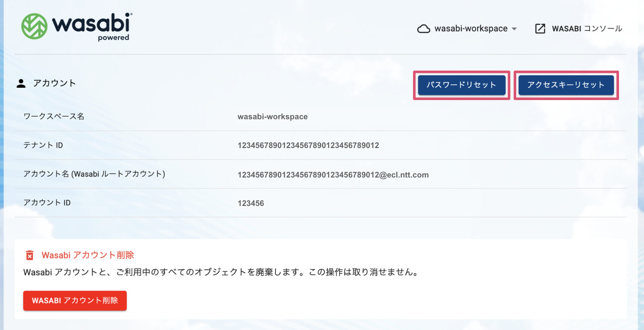Click the red Wasabi アカウント削除 heading

pyautogui.click(x=88, y=255)
